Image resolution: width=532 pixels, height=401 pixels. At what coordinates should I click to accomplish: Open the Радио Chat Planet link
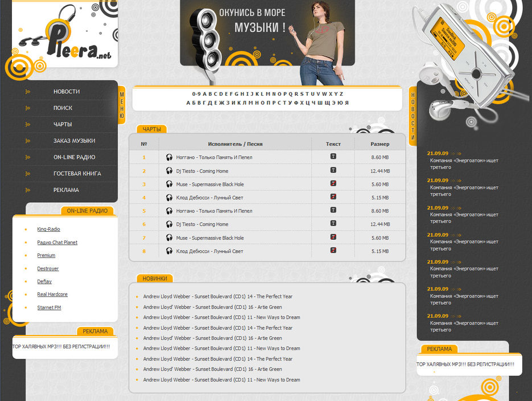tap(57, 243)
